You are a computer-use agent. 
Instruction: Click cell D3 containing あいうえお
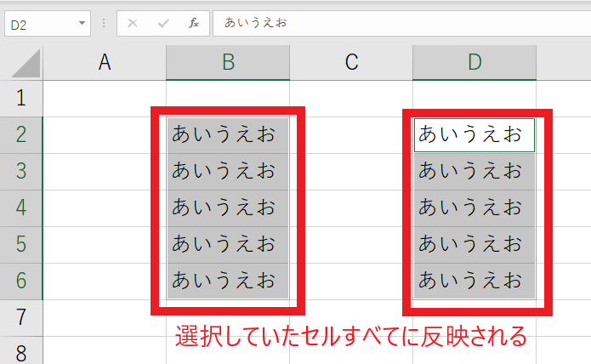(475, 172)
